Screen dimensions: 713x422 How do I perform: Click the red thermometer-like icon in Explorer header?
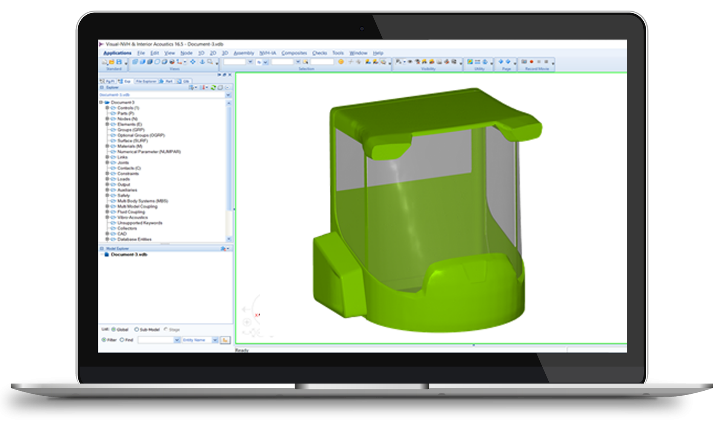tap(202, 87)
